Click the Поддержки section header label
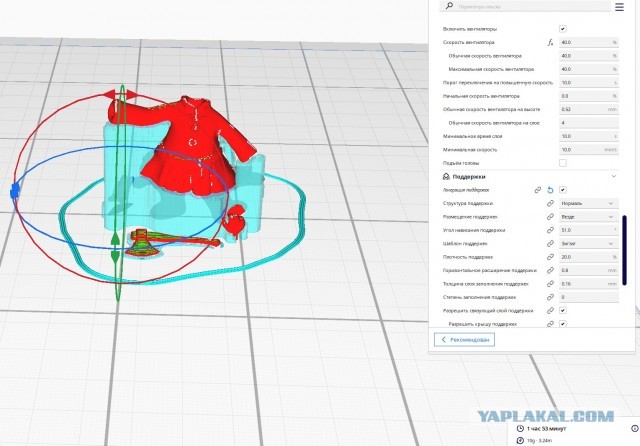This screenshot has width=640, height=446. coord(469,177)
